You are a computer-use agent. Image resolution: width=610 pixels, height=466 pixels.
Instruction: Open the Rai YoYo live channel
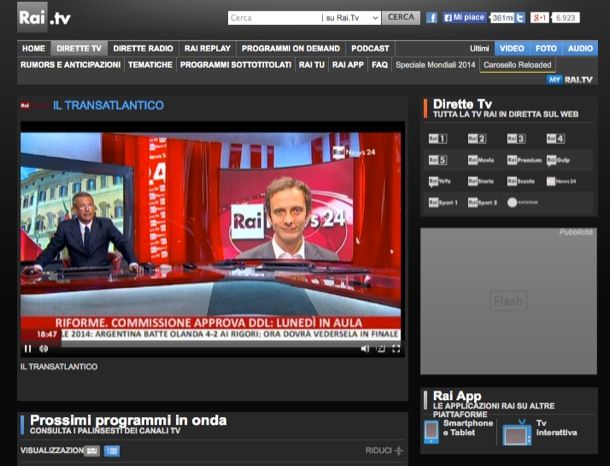pos(440,181)
